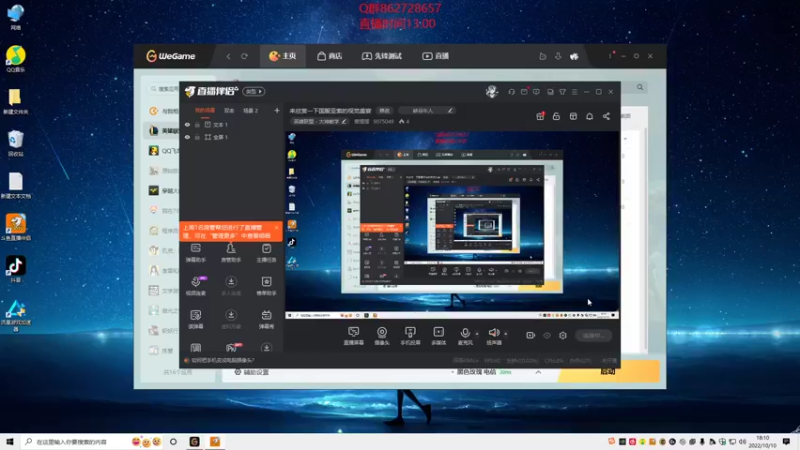The image size is (800, 450).
Task: Open the mail icon in 直播伴侣 title bar
Action: click(x=524, y=92)
